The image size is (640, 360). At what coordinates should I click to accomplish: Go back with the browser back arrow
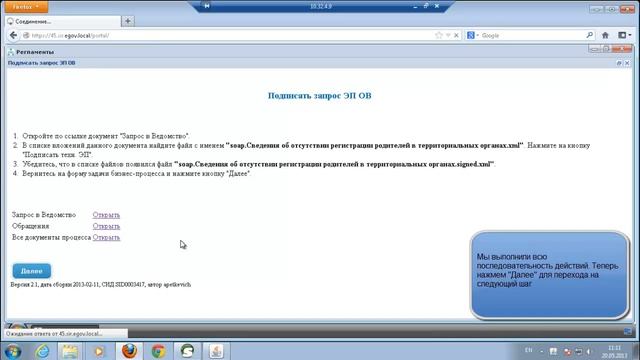point(13,36)
